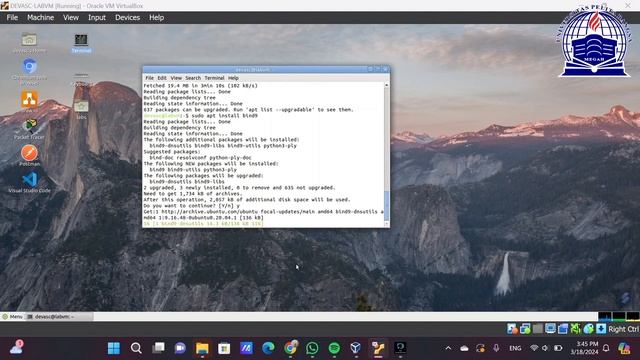This screenshot has width=640, height=360.
Task: Open the VirtualBox Machine menu
Action: point(40,18)
